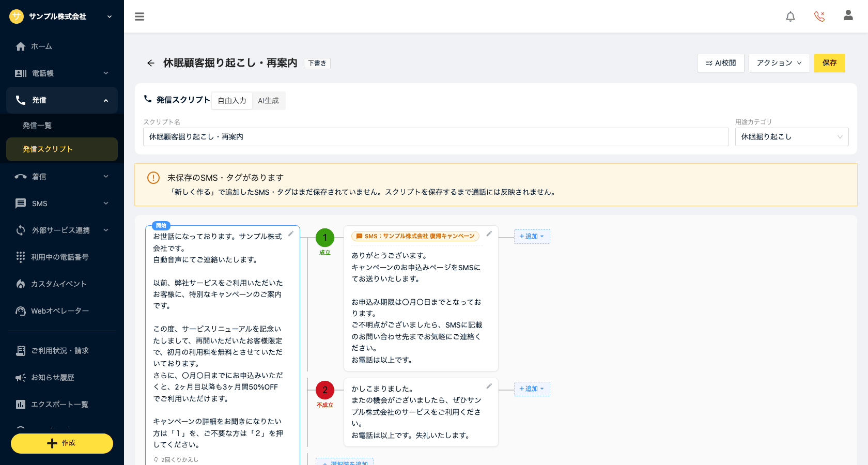Click the 着信 incoming call icon
Image resolution: width=868 pixels, height=465 pixels.
(21, 177)
